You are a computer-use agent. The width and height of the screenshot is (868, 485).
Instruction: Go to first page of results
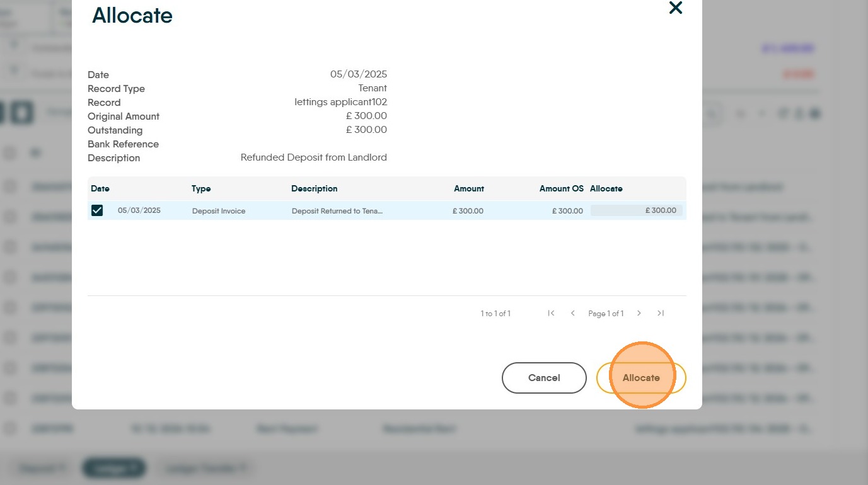coord(551,313)
